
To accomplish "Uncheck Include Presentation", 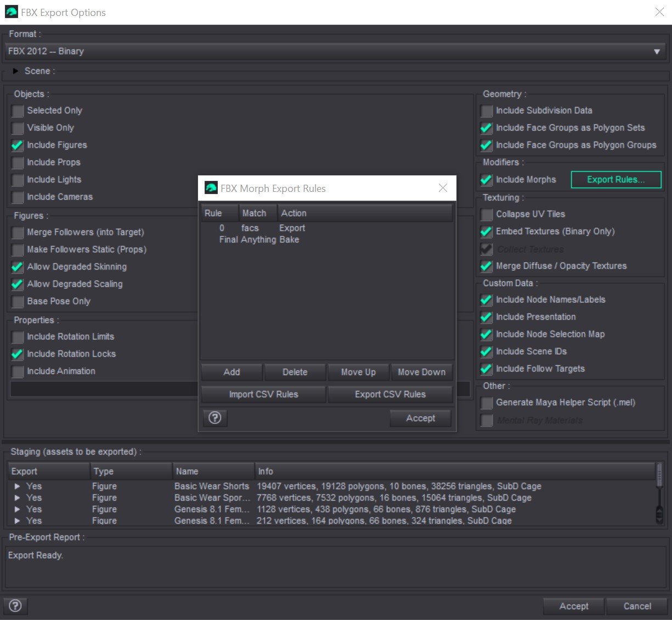I will pyautogui.click(x=487, y=317).
